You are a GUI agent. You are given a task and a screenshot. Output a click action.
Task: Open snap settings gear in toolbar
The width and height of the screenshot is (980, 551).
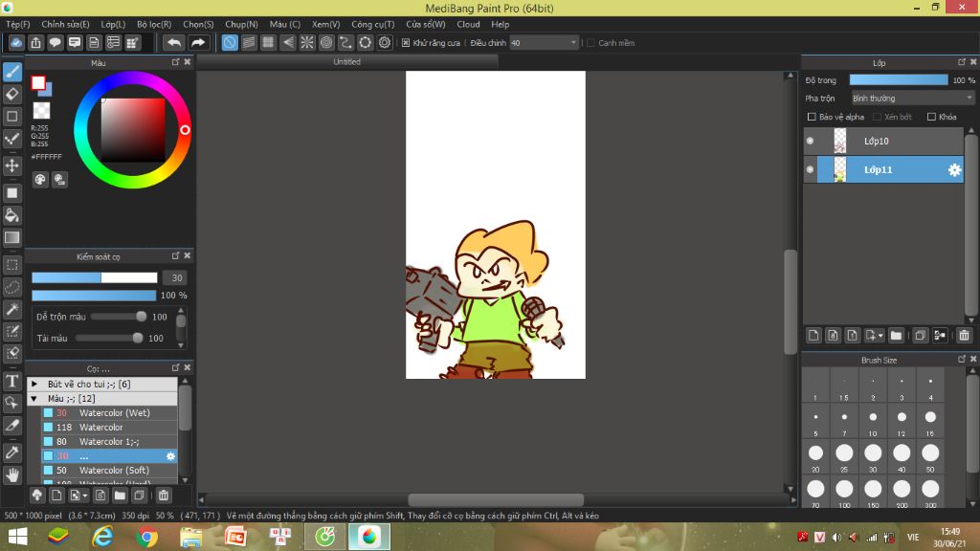pos(385,42)
